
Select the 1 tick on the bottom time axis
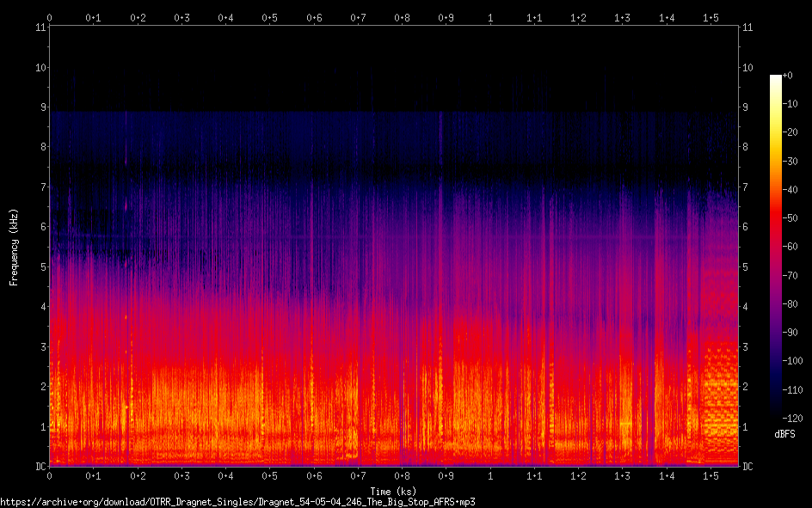[x=490, y=475]
